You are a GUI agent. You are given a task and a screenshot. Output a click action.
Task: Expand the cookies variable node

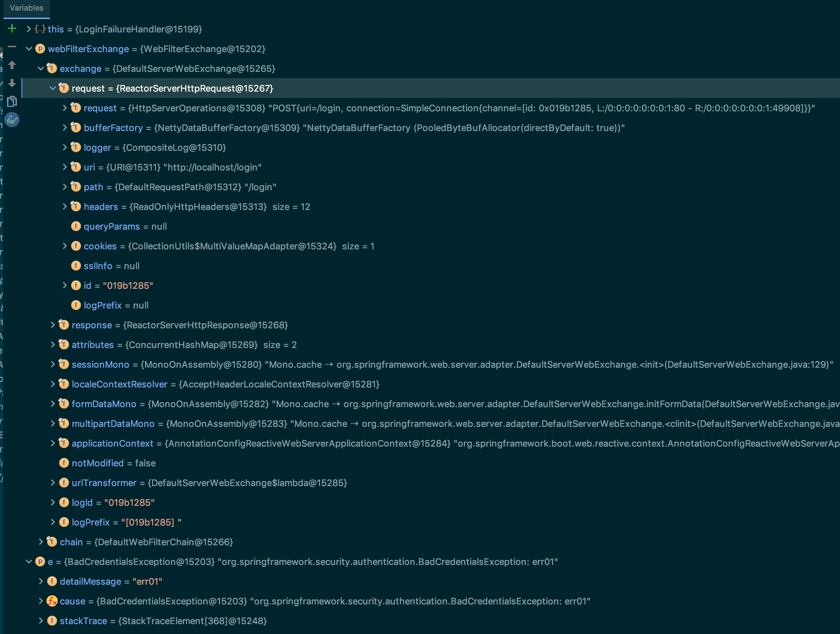pyautogui.click(x=64, y=246)
